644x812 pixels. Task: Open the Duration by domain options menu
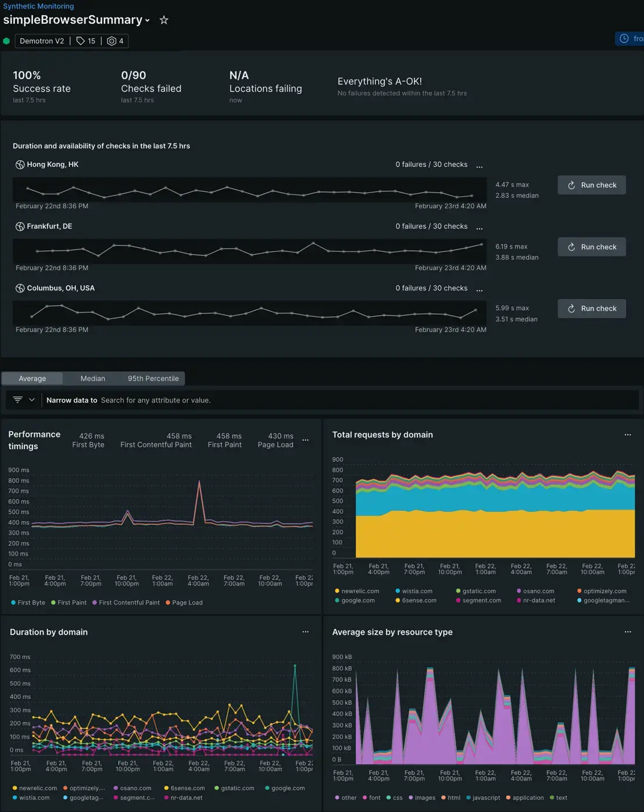(306, 632)
